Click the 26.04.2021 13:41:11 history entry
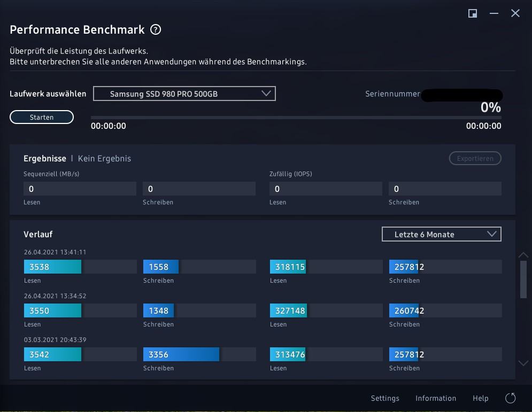 pos(55,252)
